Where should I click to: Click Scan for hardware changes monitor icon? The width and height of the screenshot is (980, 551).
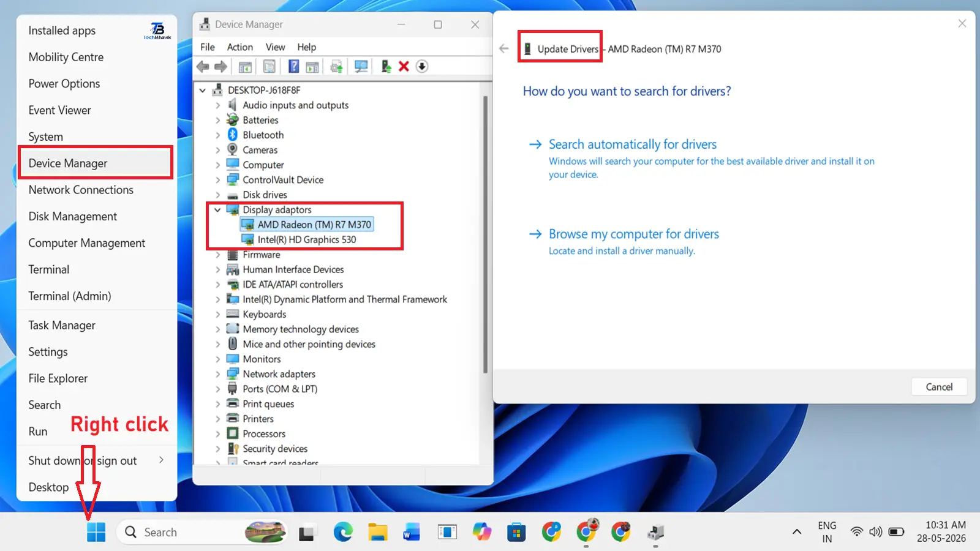tap(361, 67)
